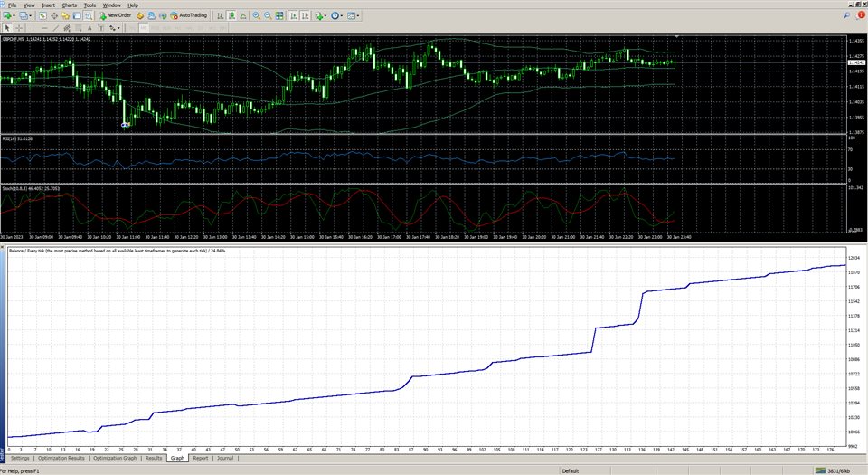
Task: Open the Tools menu
Action: pyautogui.click(x=90, y=5)
